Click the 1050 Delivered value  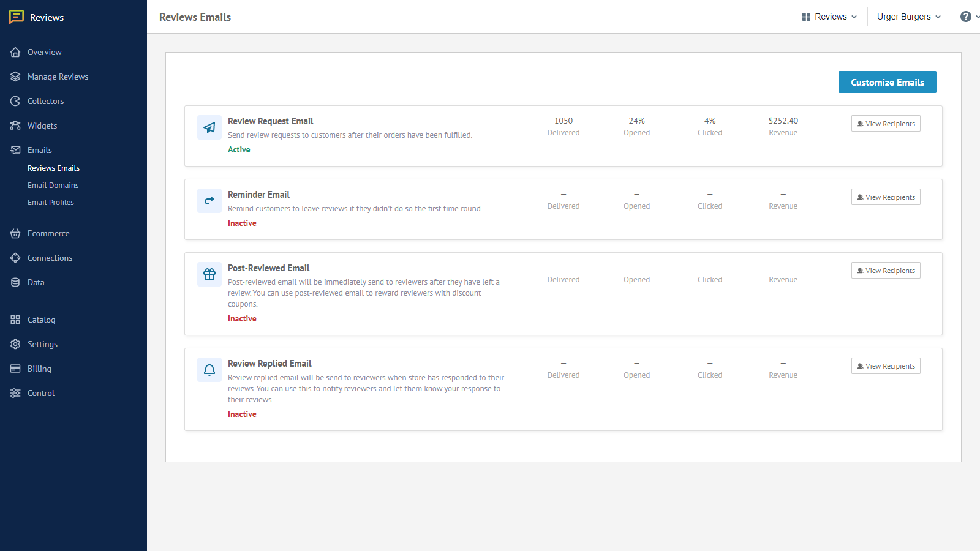[x=563, y=121]
